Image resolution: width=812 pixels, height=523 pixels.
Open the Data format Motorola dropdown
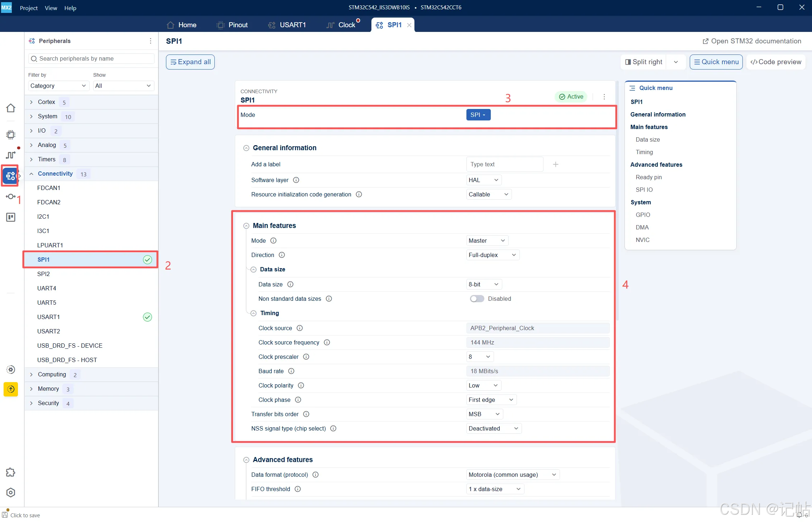coord(513,475)
